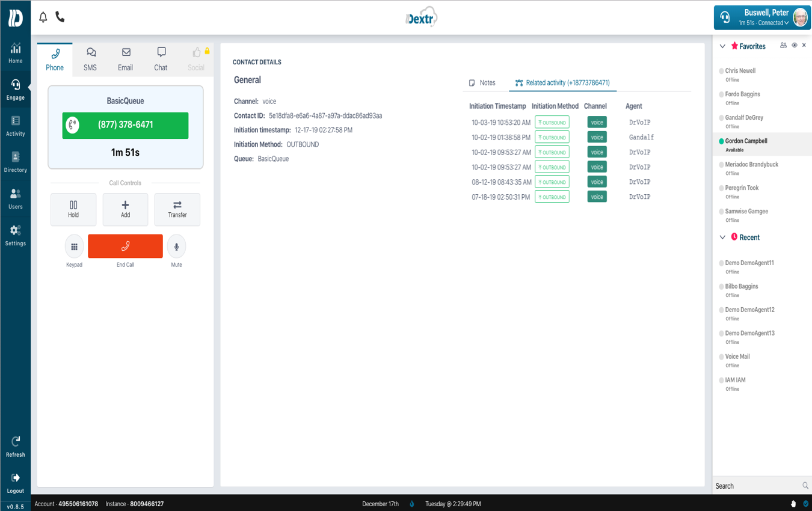Click the locked Social tab
This screenshot has width=812, height=511.
[x=196, y=60]
